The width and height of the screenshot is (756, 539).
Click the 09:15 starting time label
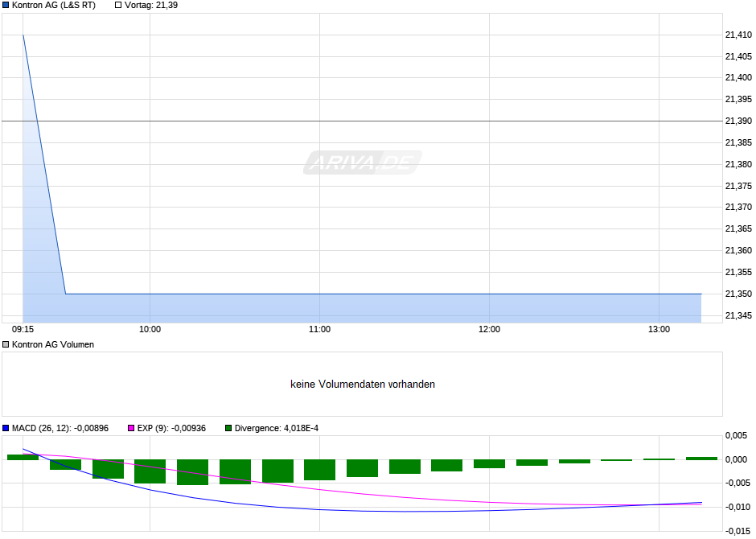click(23, 329)
